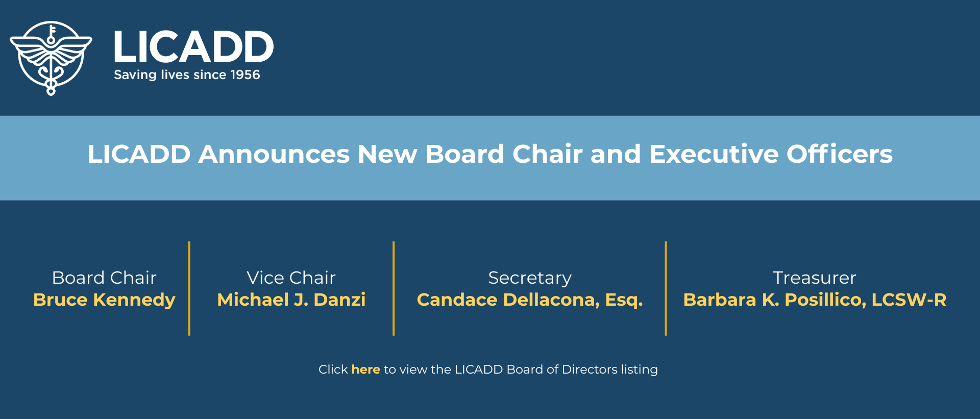980x419 pixels.
Task: Click 'LICADD Board of Directors listing' text
Action: 556,369
